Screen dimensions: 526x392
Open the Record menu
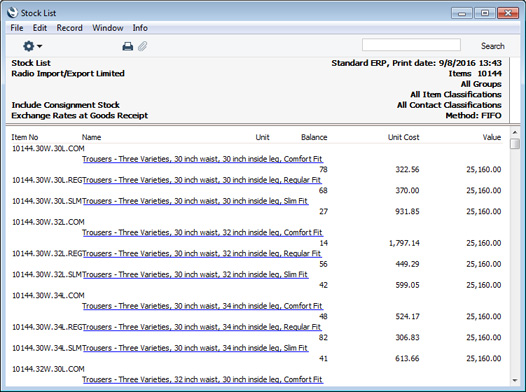tap(69, 28)
